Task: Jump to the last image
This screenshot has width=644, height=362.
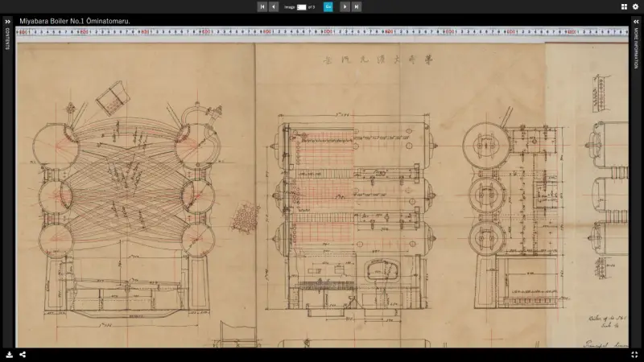Action: (x=357, y=6)
